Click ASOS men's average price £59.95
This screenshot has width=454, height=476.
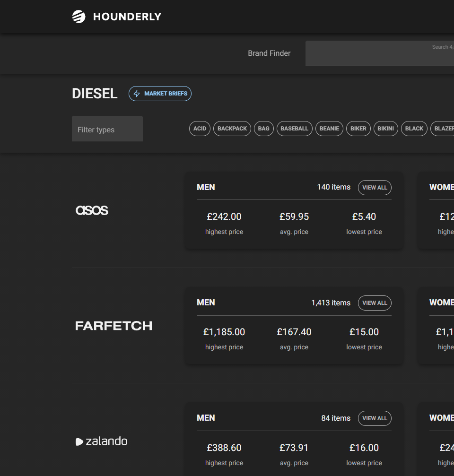294,217
